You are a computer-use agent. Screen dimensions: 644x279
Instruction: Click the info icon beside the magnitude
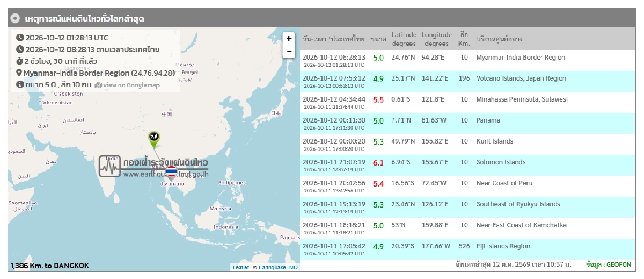pos(20,84)
